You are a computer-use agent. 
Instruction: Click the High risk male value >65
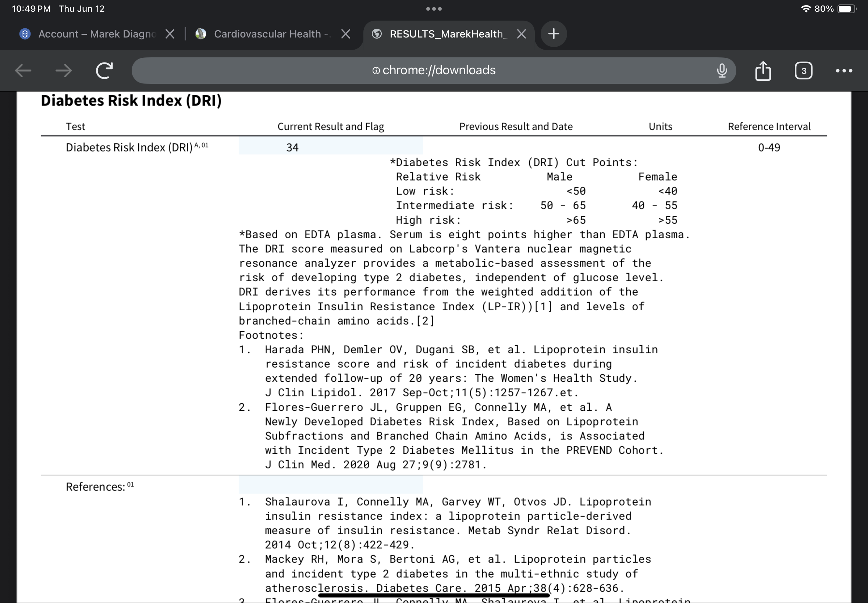click(x=576, y=220)
